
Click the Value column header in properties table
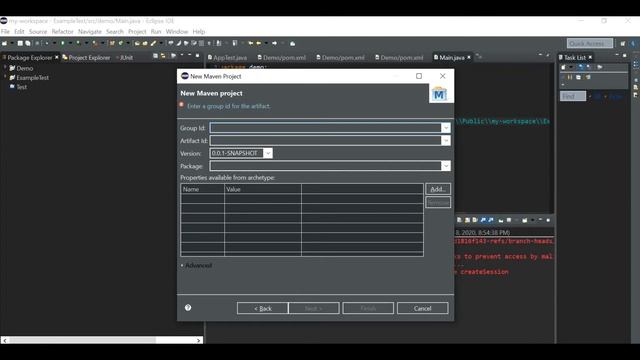click(262, 189)
